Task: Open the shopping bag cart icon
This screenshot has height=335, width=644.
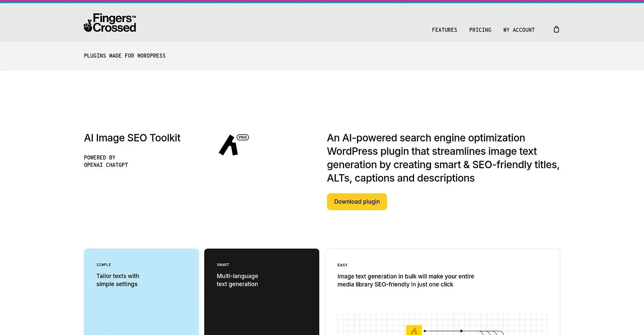Action: coord(556,29)
